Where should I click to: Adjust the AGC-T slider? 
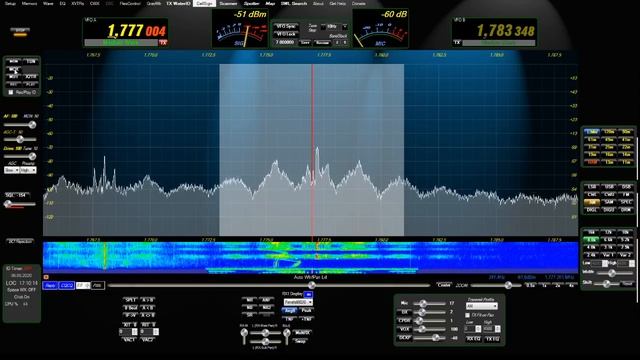[x=20, y=140]
